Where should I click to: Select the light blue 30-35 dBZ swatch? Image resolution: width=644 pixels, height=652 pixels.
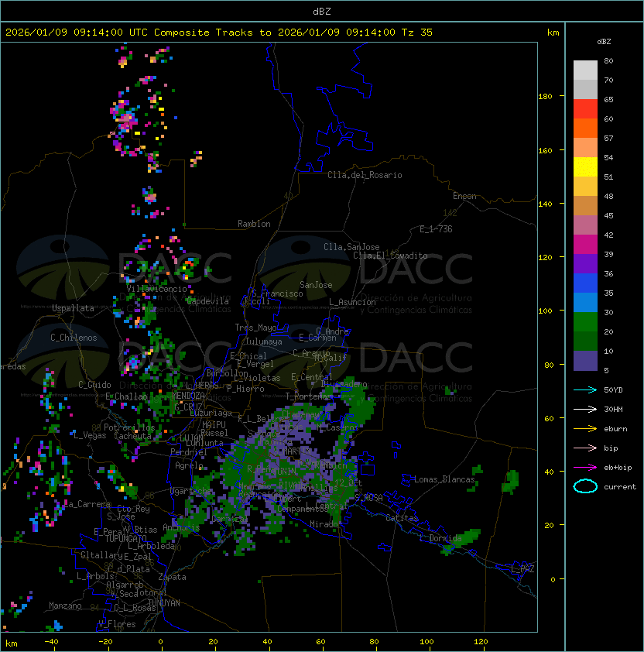[585, 303]
